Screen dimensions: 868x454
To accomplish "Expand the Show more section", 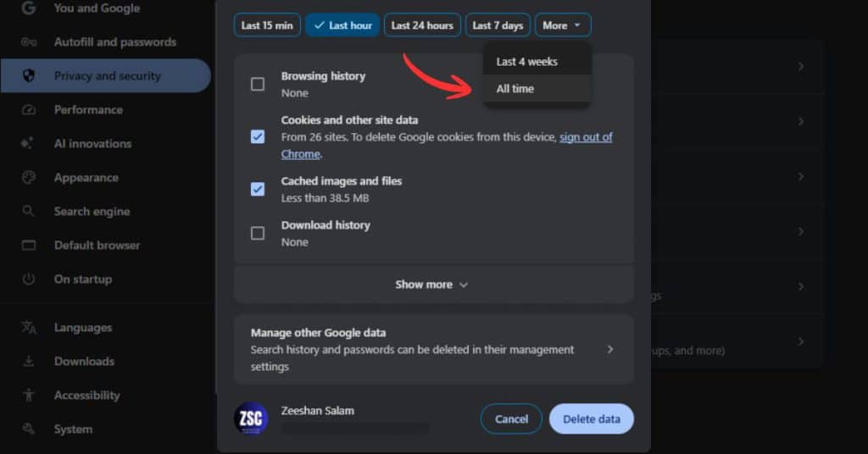I will [x=432, y=285].
